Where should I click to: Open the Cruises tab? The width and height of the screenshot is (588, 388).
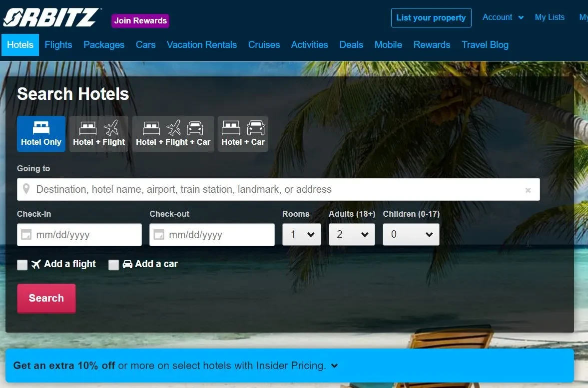coord(264,44)
